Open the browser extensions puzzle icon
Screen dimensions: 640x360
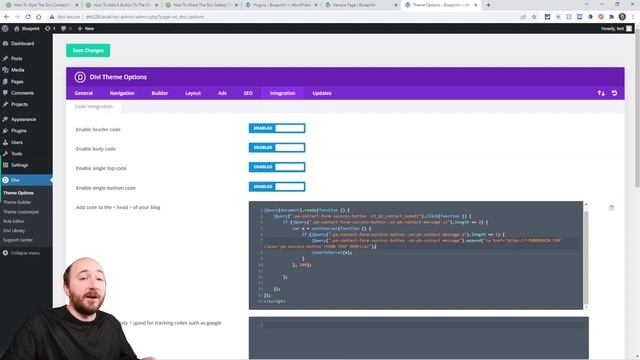pos(611,17)
